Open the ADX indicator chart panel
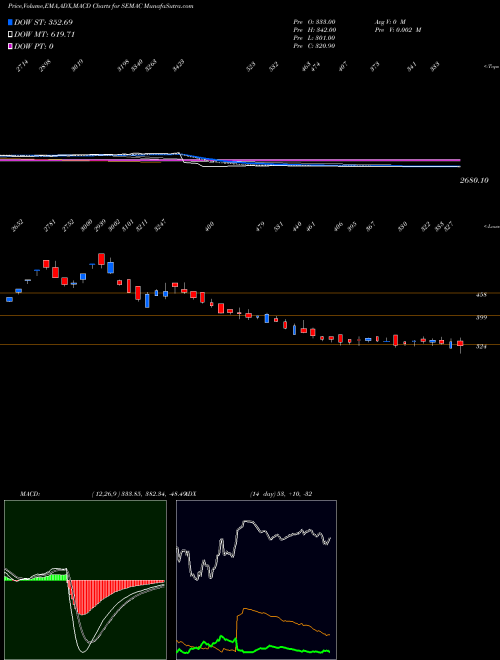The image size is (500, 660). pyautogui.click(x=256, y=580)
